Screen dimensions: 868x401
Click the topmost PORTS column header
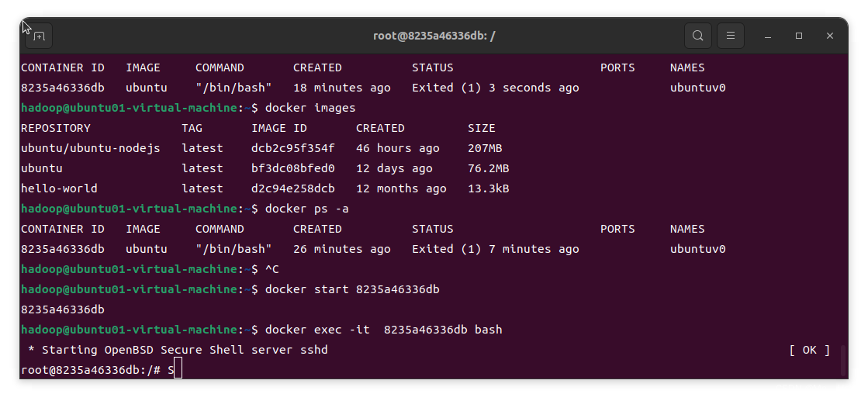(x=617, y=67)
